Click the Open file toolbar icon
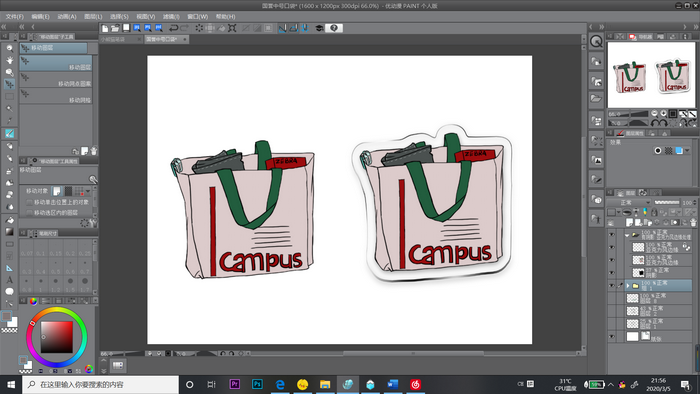 115,28
